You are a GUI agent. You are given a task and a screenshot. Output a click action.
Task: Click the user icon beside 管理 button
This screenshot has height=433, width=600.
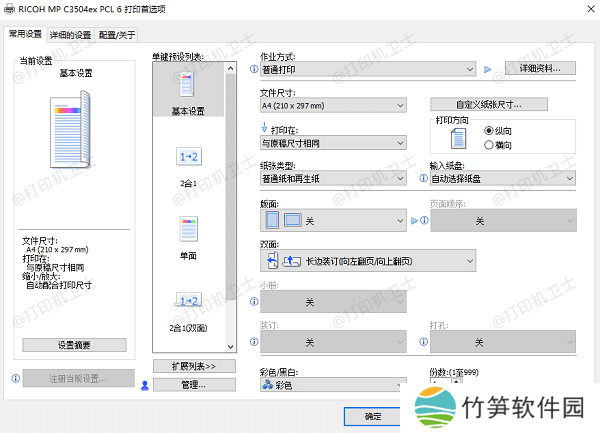click(x=145, y=385)
